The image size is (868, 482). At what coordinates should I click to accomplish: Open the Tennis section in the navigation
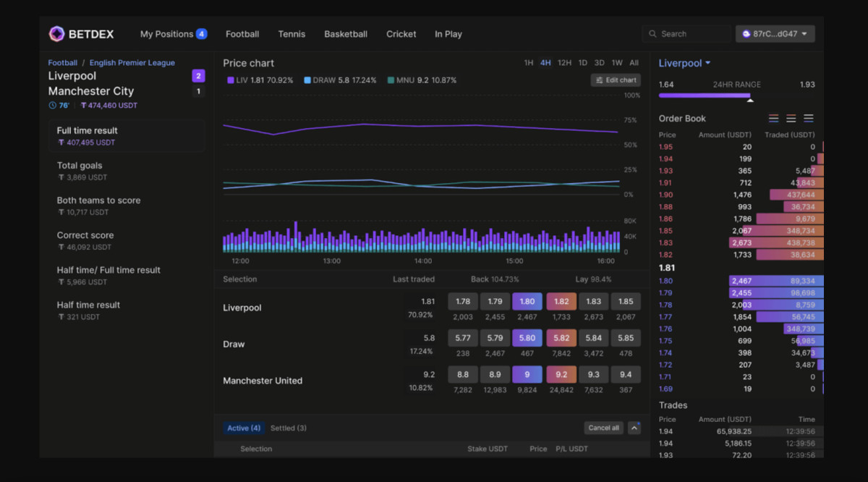tap(292, 33)
